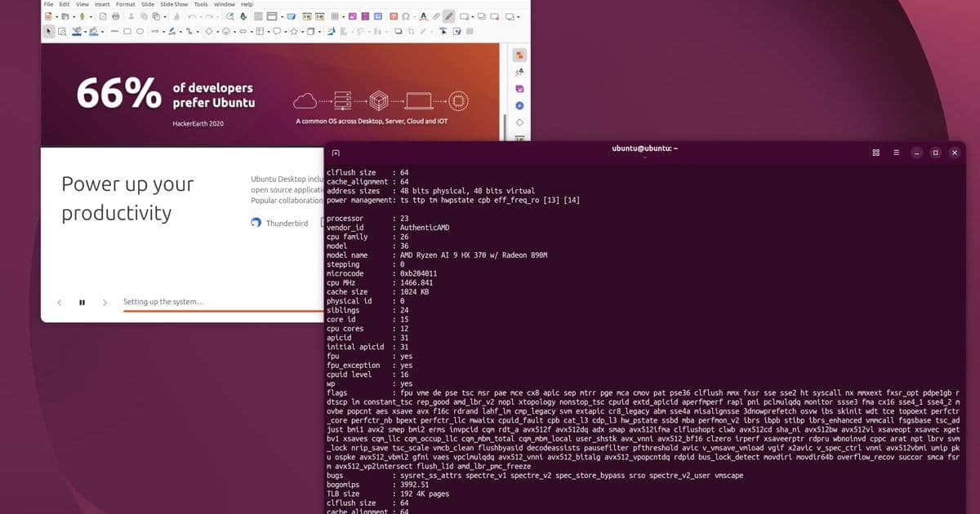This screenshot has height=514, width=980.
Task: Open a new tab in the terminal
Action: 336,153
